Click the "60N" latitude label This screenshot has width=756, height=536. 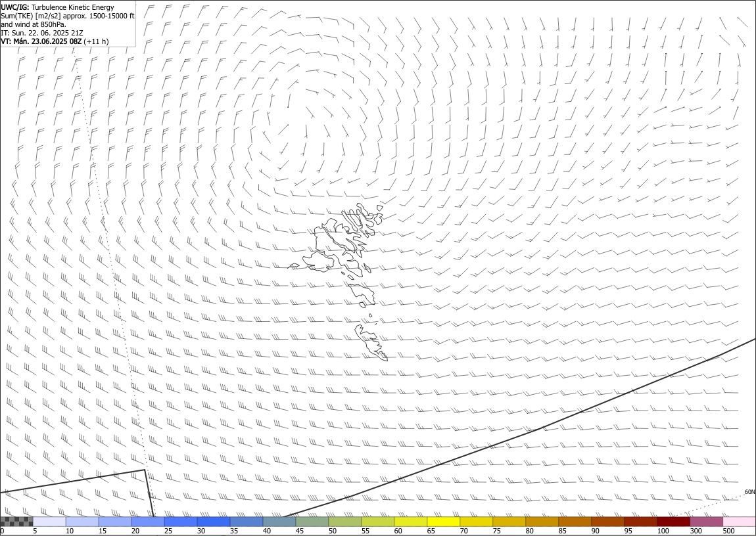point(749,492)
